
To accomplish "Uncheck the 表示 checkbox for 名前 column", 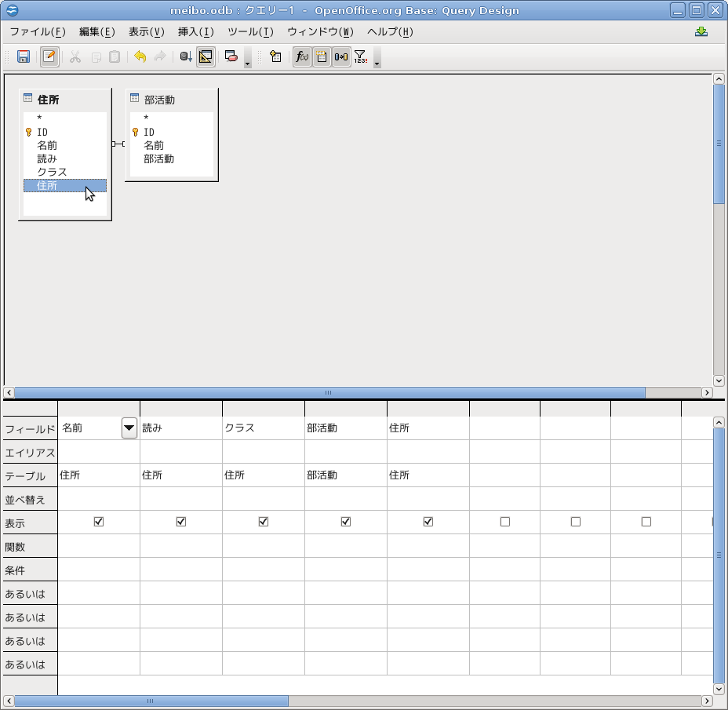I will click(99, 522).
